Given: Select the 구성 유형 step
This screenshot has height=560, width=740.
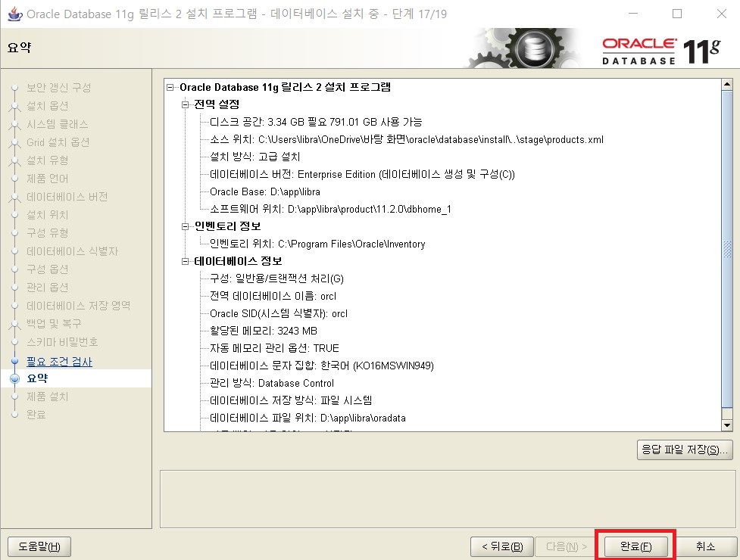Looking at the screenshot, I should (x=47, y=233).
